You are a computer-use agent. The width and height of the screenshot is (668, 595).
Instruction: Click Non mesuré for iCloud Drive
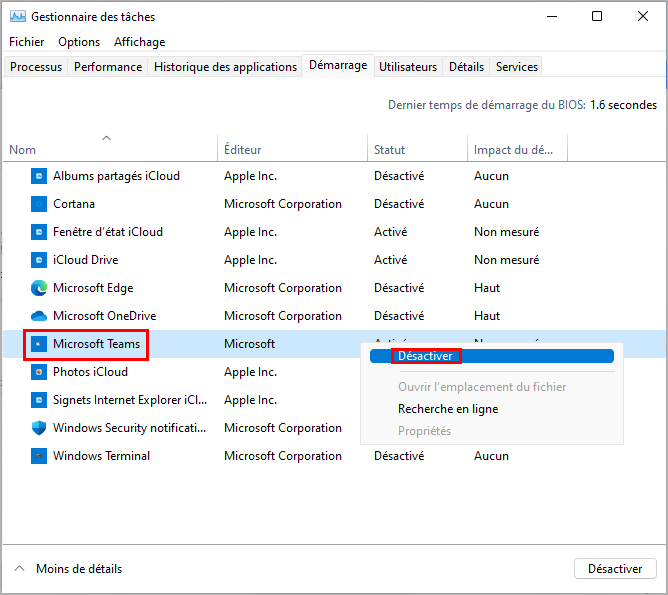pos(507,260)
